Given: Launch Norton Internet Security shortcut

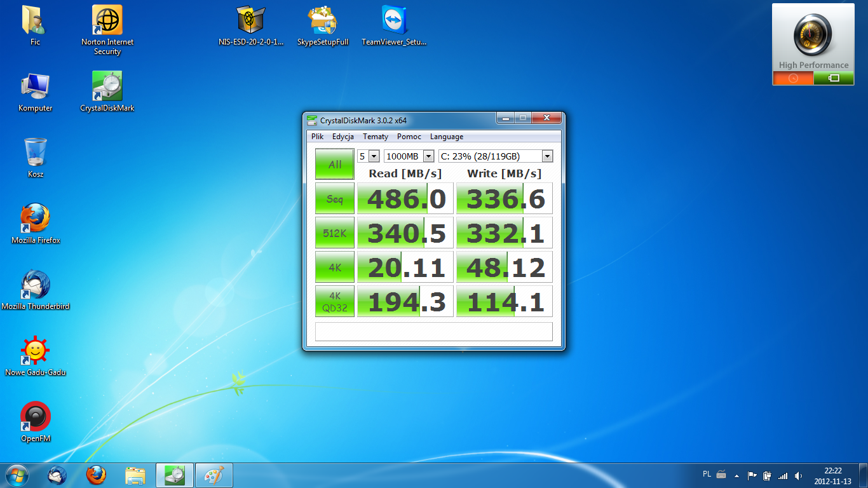Looking at the screenshot, I should point(107,30).
